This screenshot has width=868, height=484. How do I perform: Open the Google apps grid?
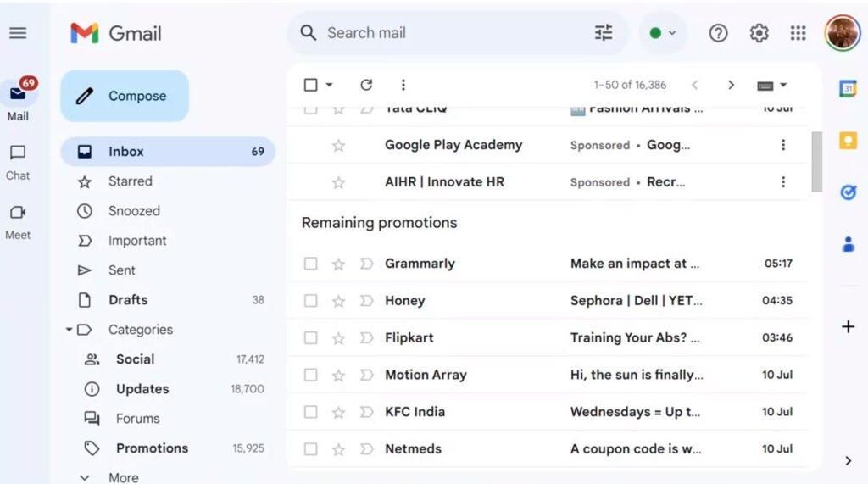click(798, 33)
